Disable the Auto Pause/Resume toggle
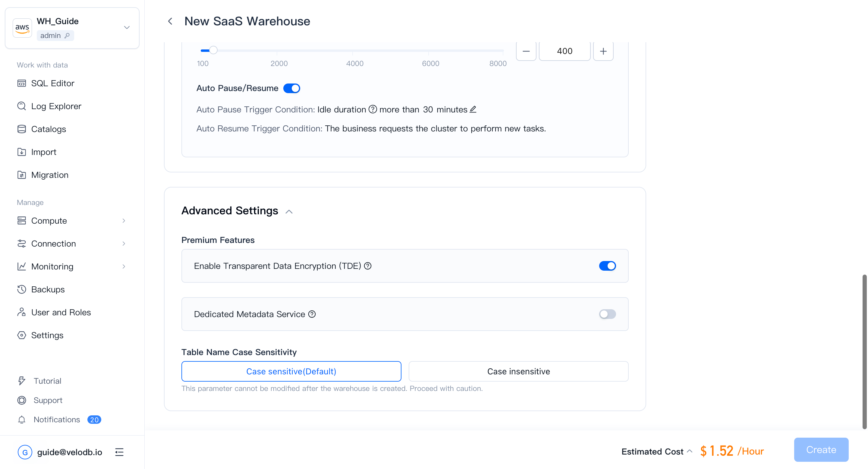Viewport: 868px width, 469px height. 291,88
